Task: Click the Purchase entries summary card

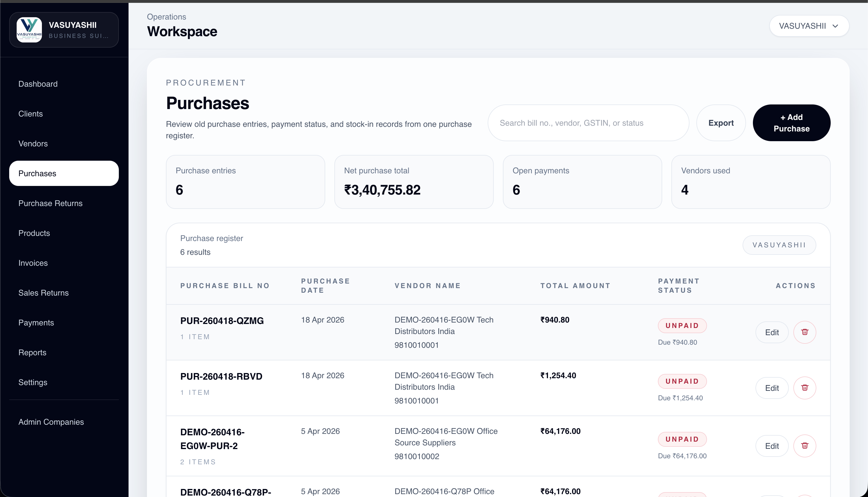Action: [x=245, y=182]
